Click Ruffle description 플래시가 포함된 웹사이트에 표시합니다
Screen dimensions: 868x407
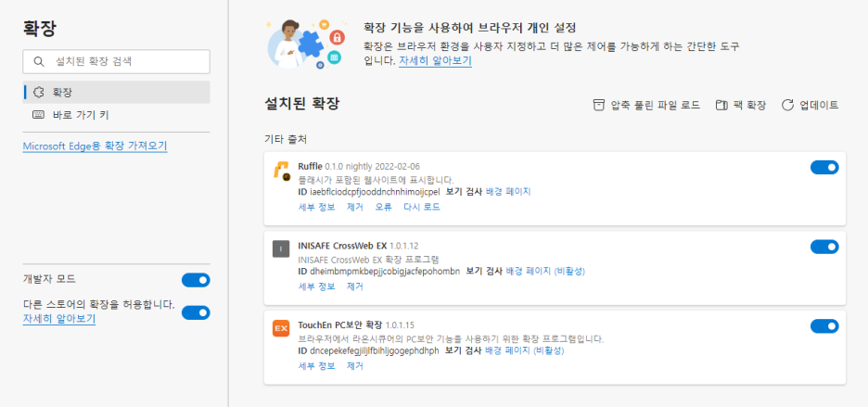coord(376,180)
